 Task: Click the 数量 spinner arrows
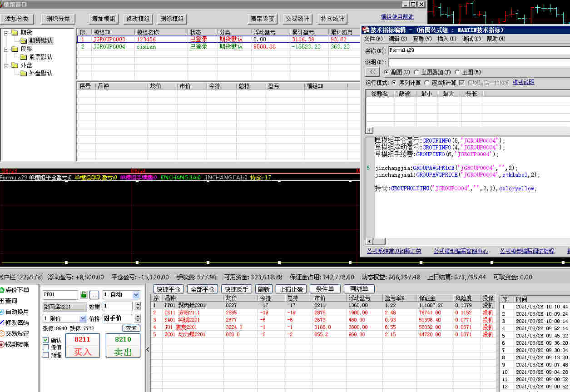point(137,307)
